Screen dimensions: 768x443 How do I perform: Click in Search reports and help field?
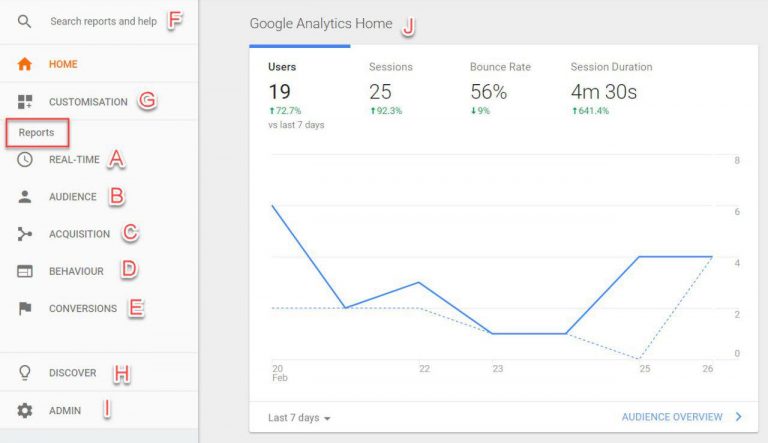point(103,21)
